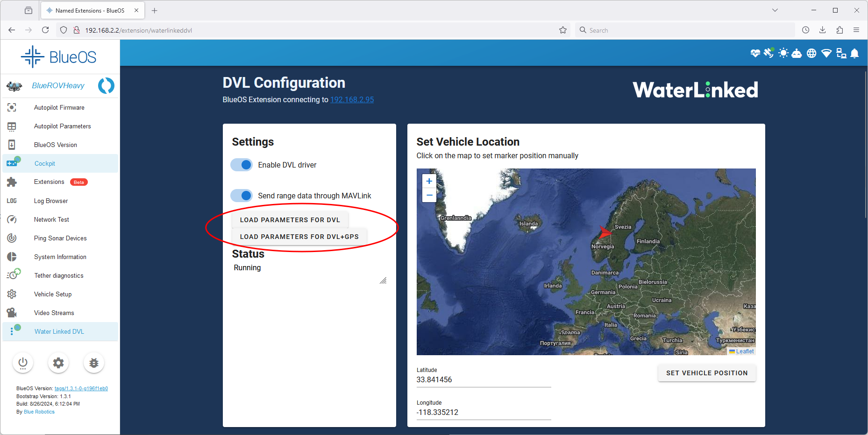Click the globe internet status icon
The image size is (868, 435).
point(812,53)
